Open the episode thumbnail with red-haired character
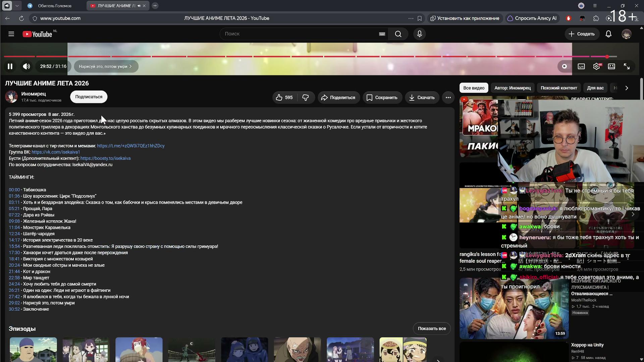The image size is (644, 362). (x=139, y=350)
